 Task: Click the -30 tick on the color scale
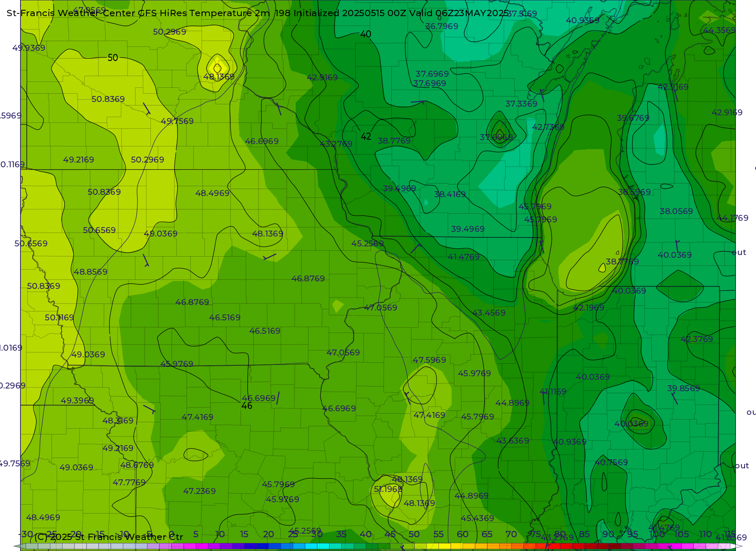point(26,534)
